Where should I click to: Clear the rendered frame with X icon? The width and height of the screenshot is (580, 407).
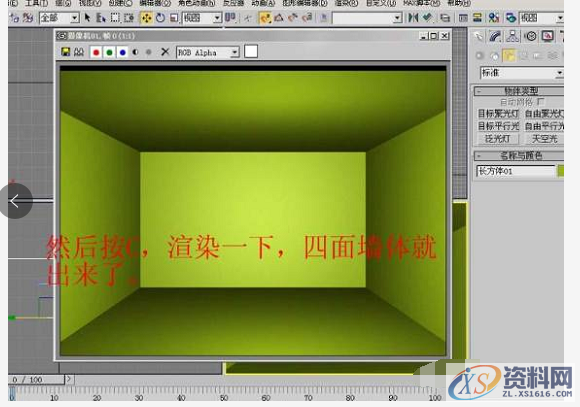[x=165, y=52]
